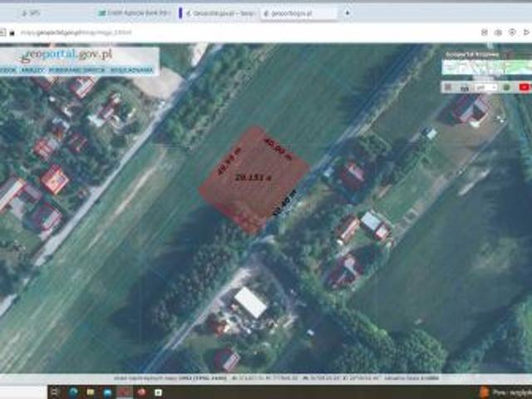Screen dimensions: 532x399
Task: Switch to the Credit Agricole Bank browser tab
Action: coord(135,13)
